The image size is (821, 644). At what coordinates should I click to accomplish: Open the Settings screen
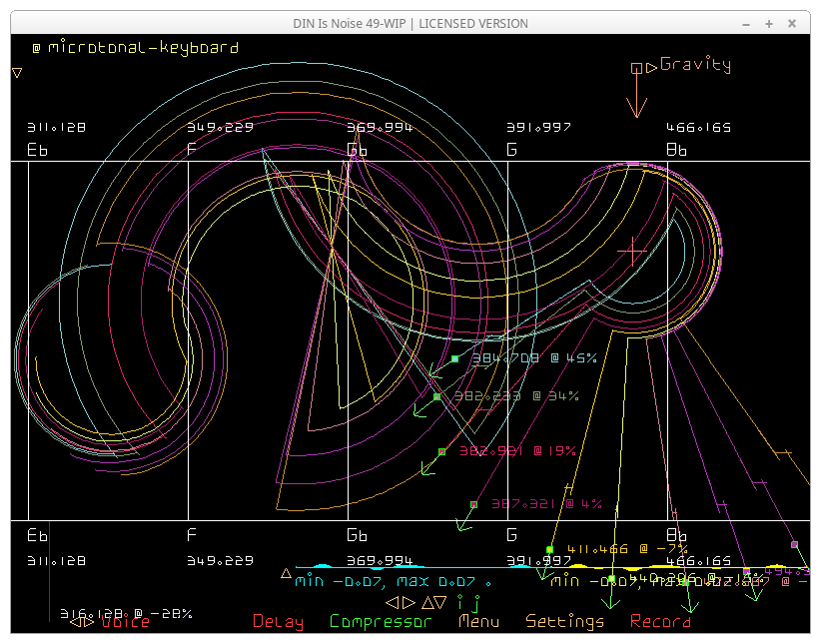(x=564, y=621)
